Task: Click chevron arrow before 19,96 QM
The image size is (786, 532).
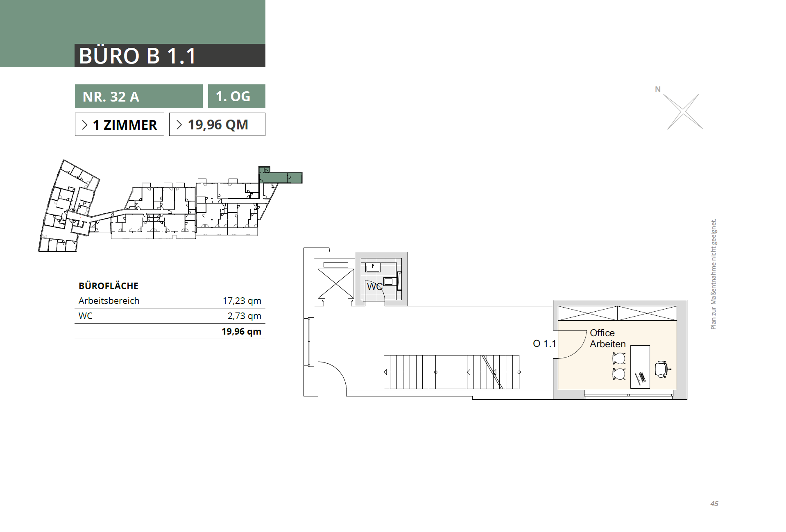Action: [x=179, y=125]
